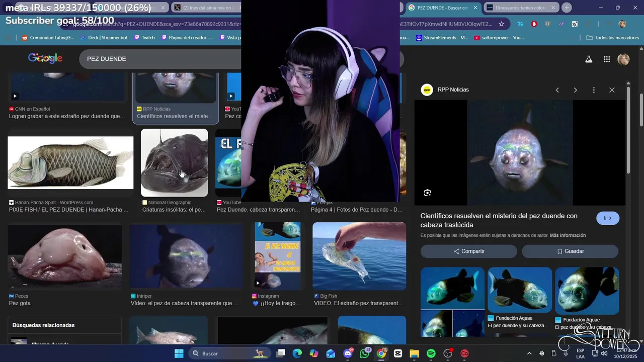Viewport: 644px width, 362px height.
Task: Open satturnpower YouTube bookmark
Action: pyautogui.click(x=499, y=38)
